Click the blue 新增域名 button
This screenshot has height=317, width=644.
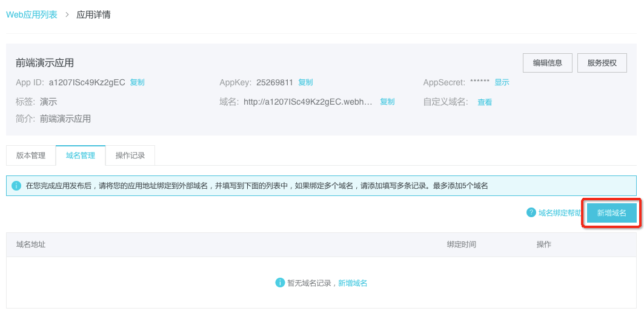[611, 213]
